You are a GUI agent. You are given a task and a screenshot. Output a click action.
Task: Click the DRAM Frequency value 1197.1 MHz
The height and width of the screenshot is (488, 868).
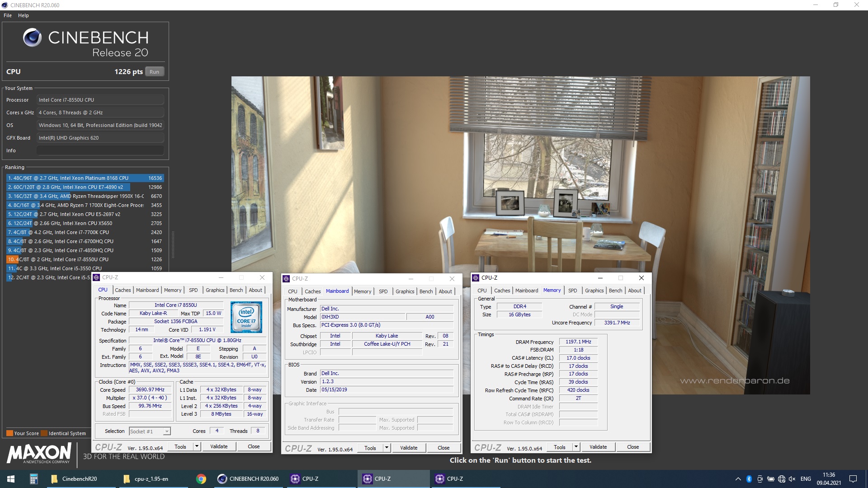click(x=578, y=342)
